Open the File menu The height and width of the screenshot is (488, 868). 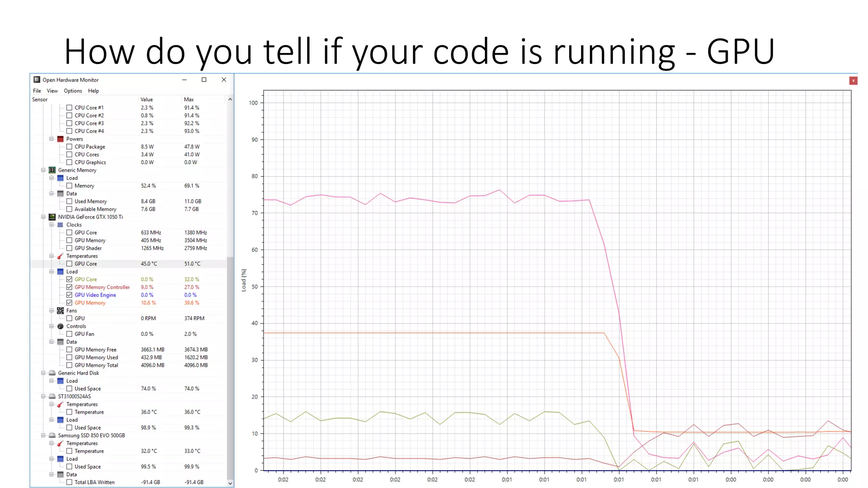[37, 91]
